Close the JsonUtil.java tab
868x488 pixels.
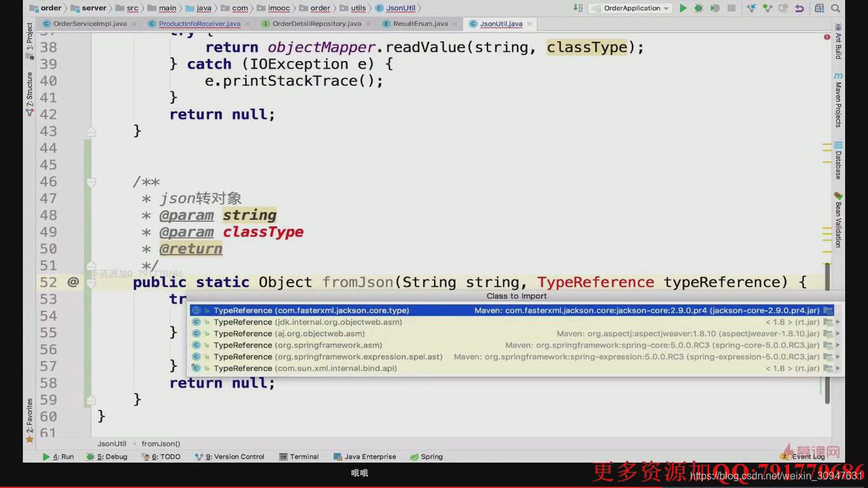(x=529, y=24)
